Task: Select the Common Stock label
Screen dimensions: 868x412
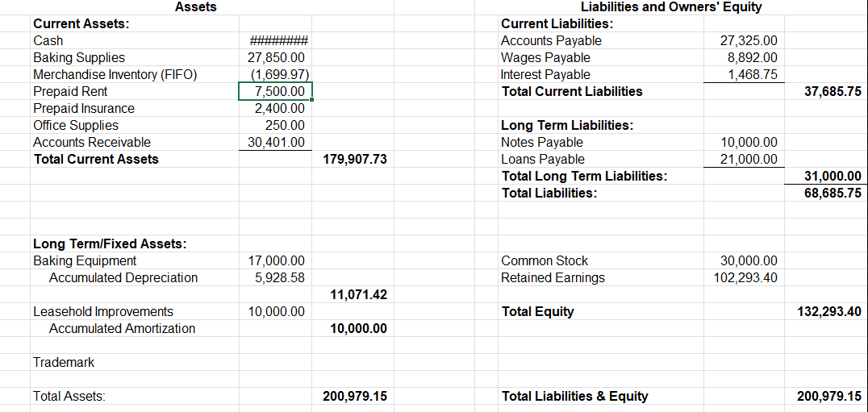Action: pyautogui.click(x=545, y=260)
